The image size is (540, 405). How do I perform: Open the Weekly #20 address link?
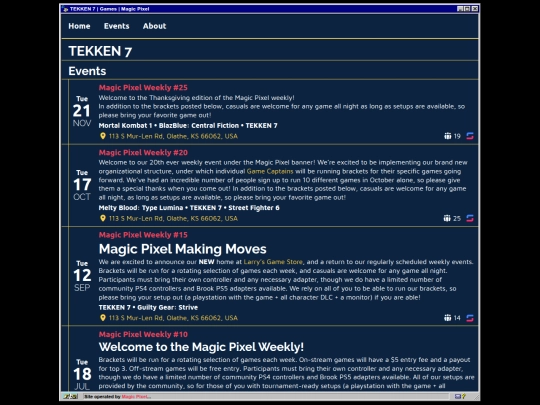pyautogui.click(x=173, y=219)
